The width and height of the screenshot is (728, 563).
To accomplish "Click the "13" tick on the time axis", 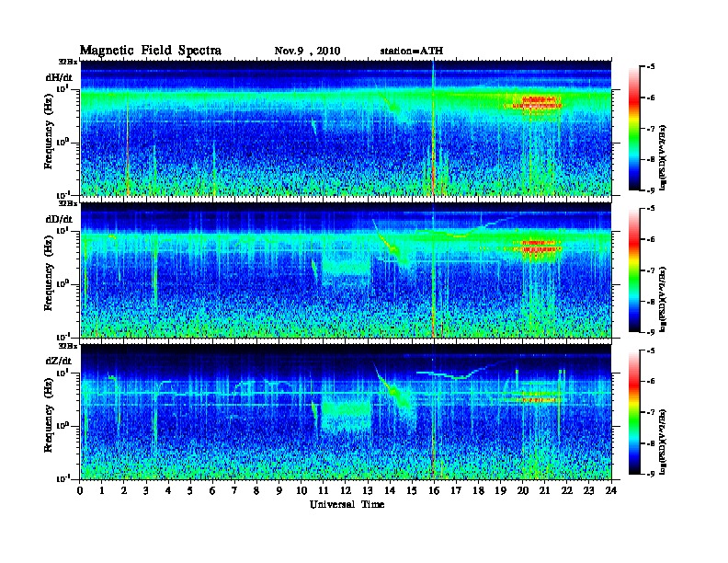I will [368, 490].
